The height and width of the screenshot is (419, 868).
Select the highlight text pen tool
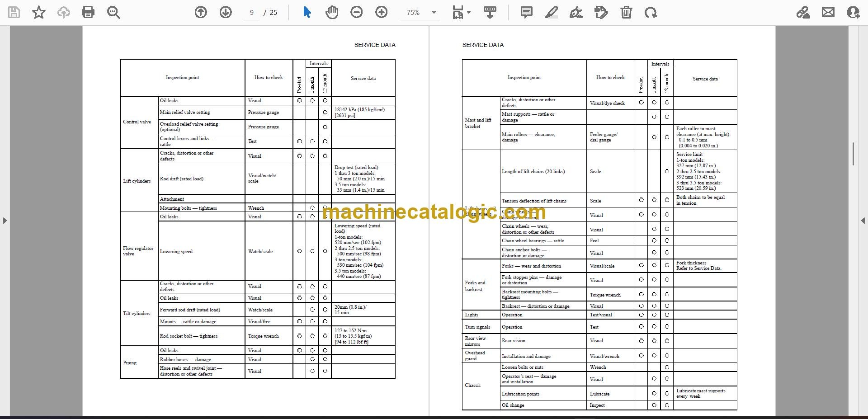click(552, 13)
